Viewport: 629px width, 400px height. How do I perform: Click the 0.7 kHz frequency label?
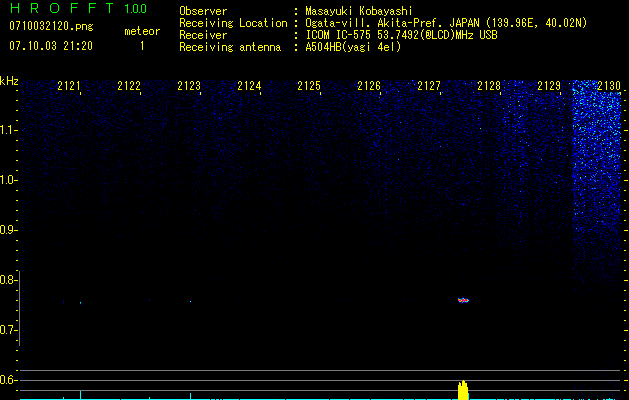8,330
